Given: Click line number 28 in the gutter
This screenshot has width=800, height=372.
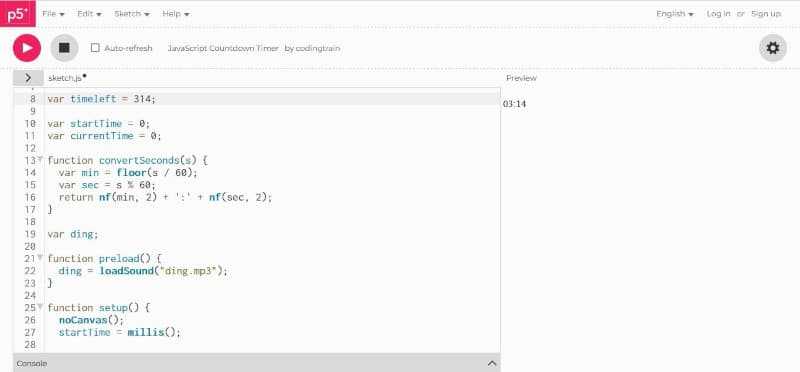Looking at the screenshot, I should [x=30, y=344].
